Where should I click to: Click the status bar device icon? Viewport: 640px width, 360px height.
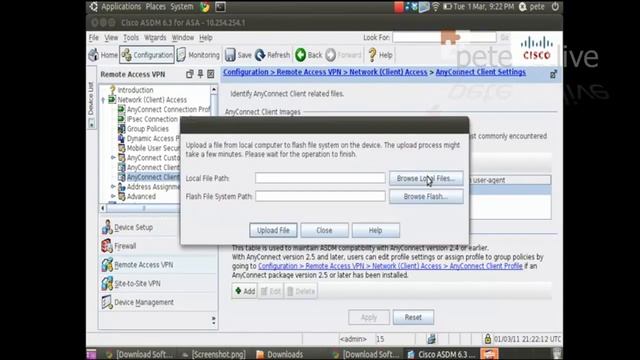(x=431, y=339)
